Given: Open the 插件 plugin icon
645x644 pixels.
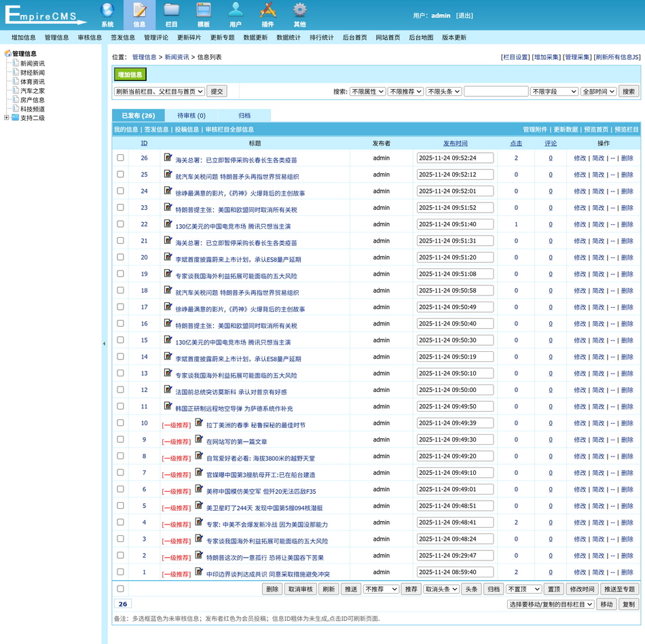Looking at the screenshot, I should (x=268, y=10).
